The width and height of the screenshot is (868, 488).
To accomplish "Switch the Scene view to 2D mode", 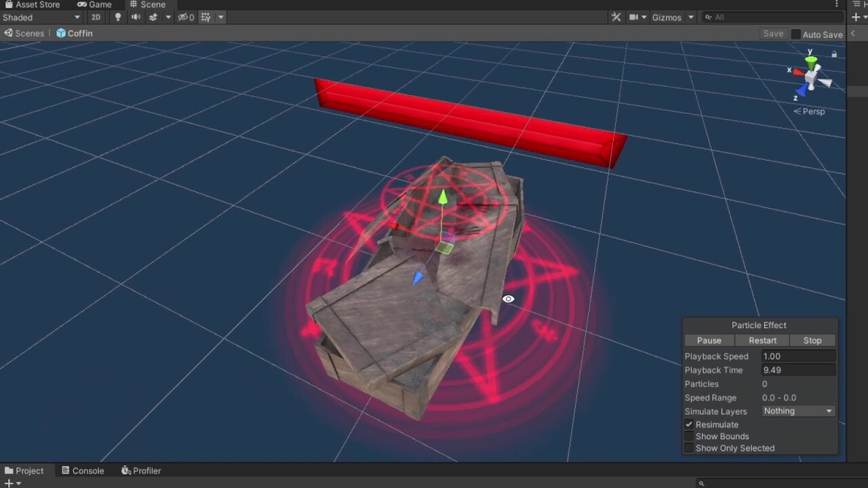I will 96,17.
